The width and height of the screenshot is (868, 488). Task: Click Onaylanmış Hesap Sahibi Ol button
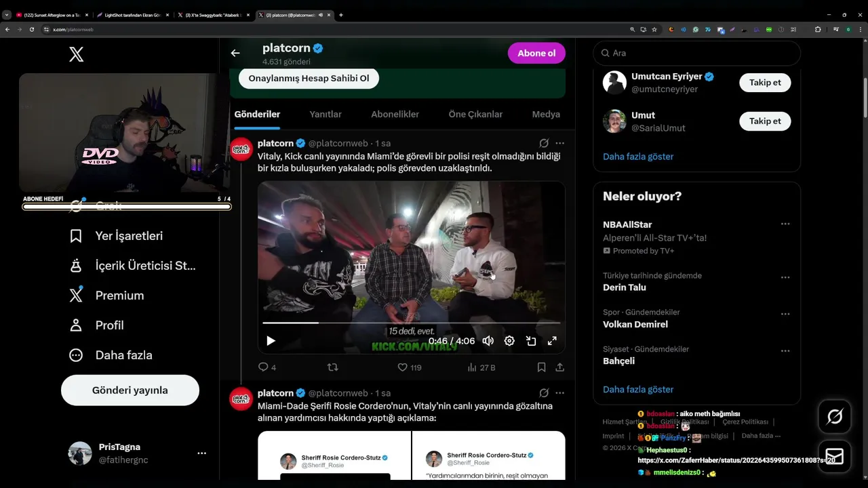pos(309,78)
